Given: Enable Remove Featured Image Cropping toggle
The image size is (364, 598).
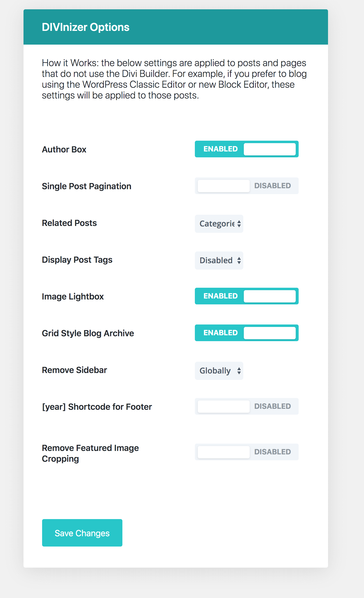Looking at the screenshot, I should click(247, 452).
